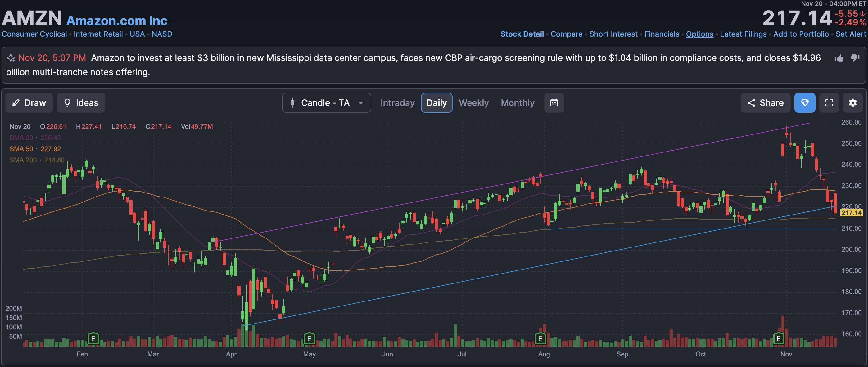Image resolution: width=868 pixels, height=367 pixels.
Task: Open the Draw tools button
Action: click(29, 103)
